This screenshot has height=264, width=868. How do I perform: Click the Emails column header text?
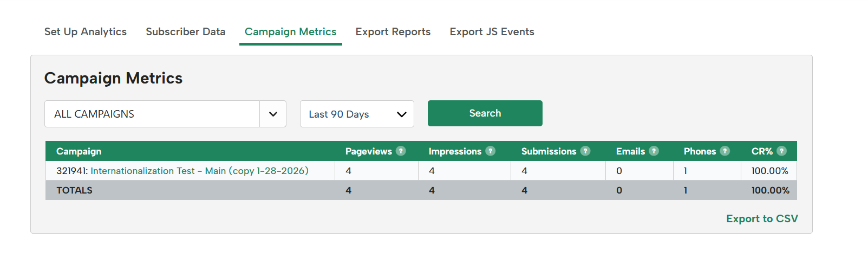630,151
